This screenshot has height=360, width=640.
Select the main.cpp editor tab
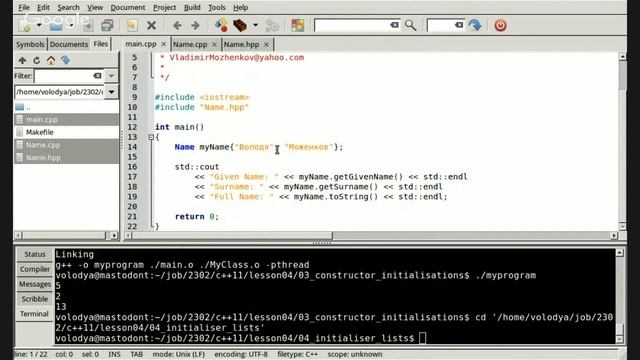[141, 44]
